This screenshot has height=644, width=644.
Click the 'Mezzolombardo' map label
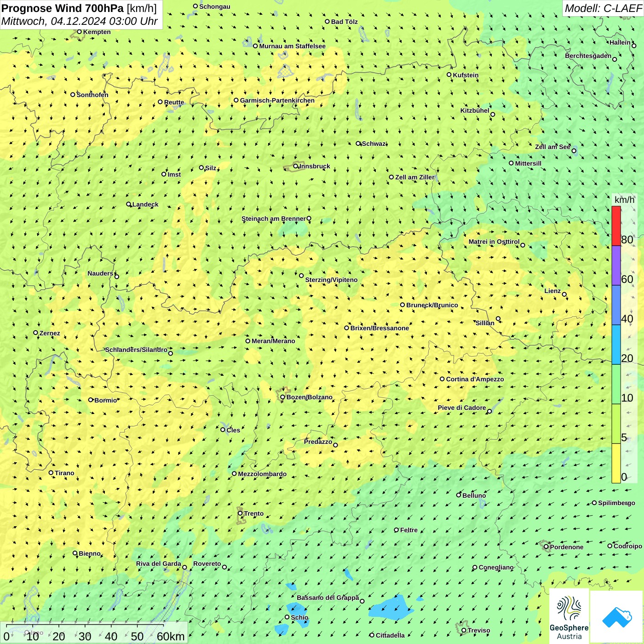(262, 474)
